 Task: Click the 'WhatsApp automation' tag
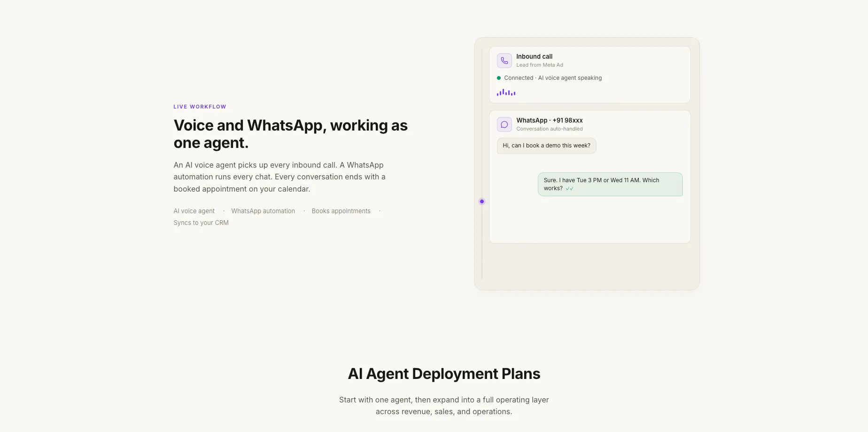(263, 211)
